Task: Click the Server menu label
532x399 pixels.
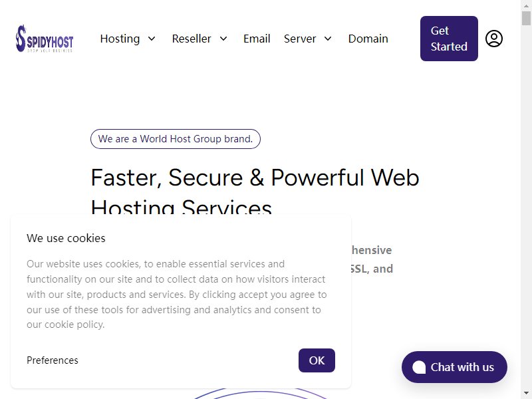Action: (300, 39)
